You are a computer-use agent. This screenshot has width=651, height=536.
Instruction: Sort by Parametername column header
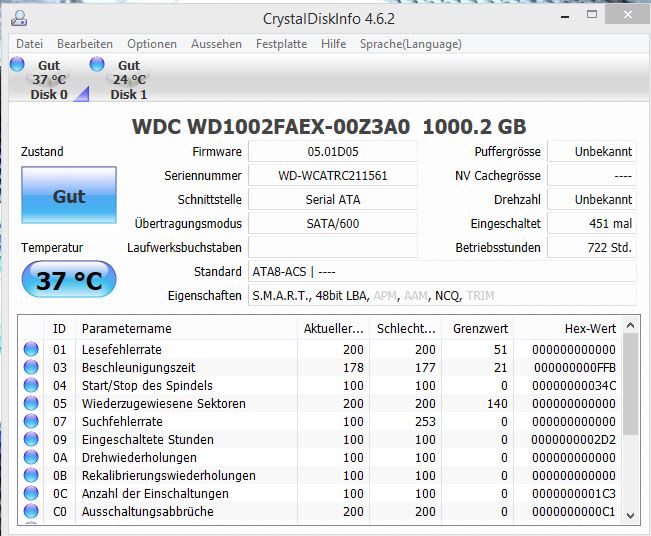point(186,328)
